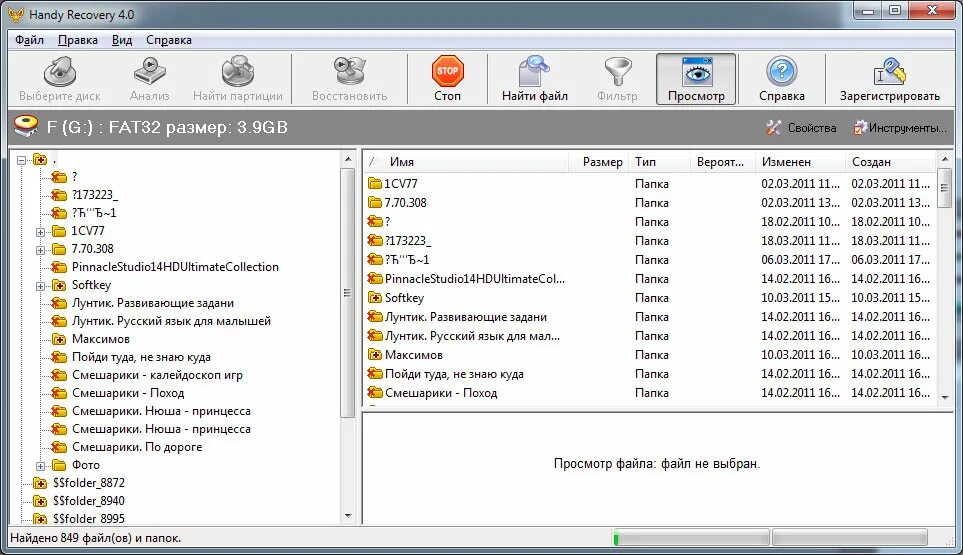963x555 pixels.
Task: Open the Файл menu
Action: [29, 40]
